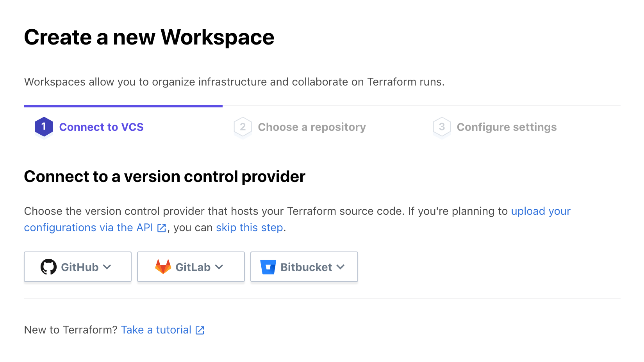Click the step 2 hexagon badge
The image size is (644, 362).
(x=243, y=127)
